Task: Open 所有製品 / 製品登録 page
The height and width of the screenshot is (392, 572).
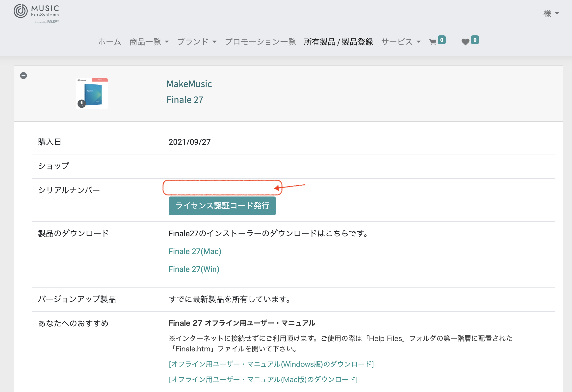Action: (x=338, y=42)
